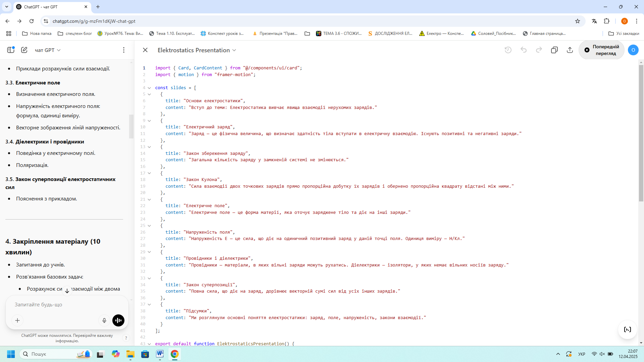The image size is (644, 362).
Task: Open the Chrome apps grid shortcut
Action: pyautogui.click(x=9, y=34)
